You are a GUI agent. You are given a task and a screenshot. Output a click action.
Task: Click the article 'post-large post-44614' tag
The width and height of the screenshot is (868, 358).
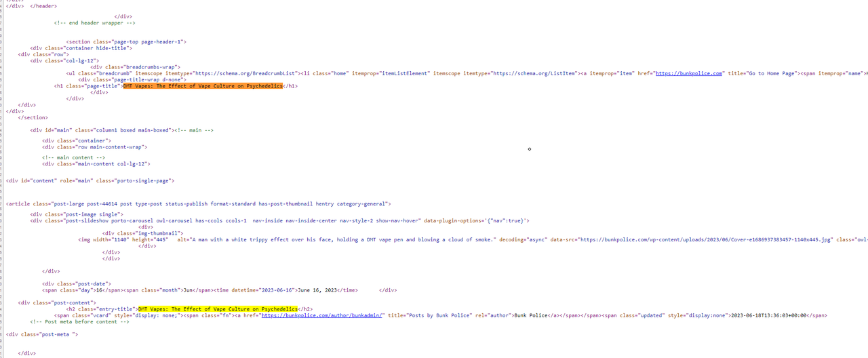(198, 203)
